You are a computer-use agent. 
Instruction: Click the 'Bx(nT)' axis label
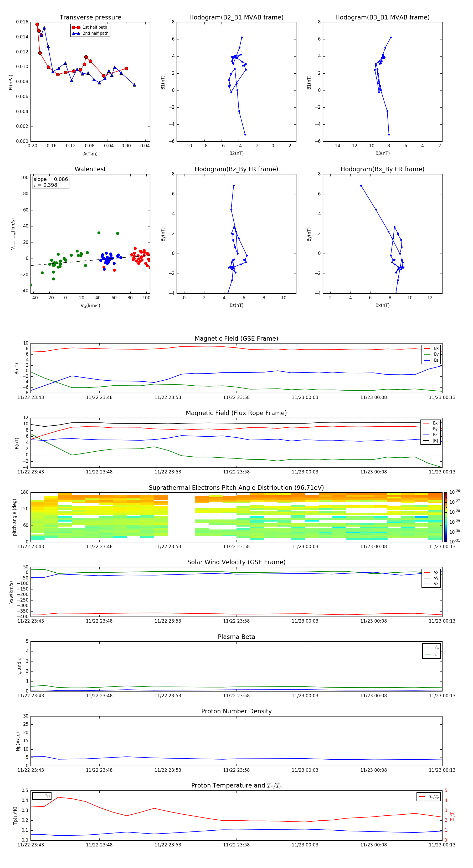[382, 305]
